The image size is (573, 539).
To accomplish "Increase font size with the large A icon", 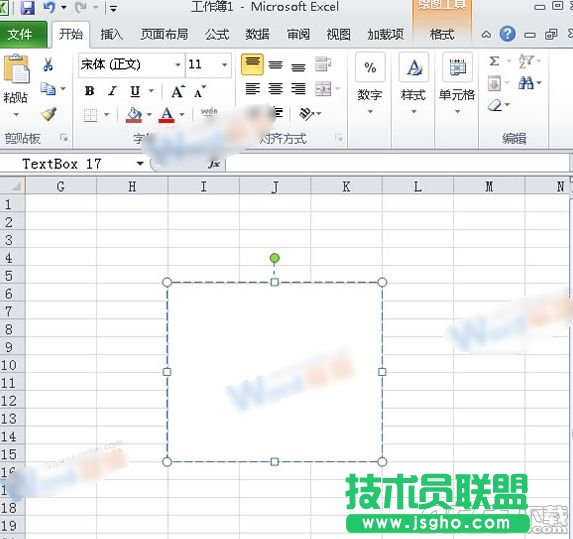I will tap(178, 91).
